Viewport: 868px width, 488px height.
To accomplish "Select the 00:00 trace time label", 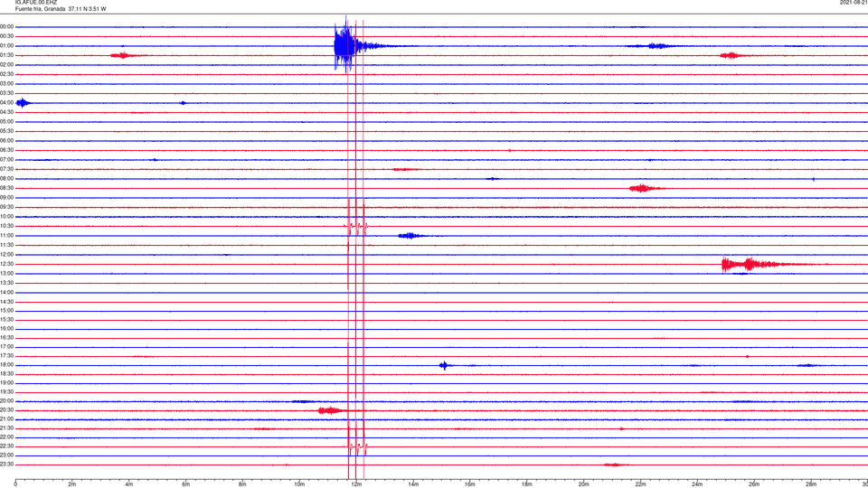I will click(7, 27).
